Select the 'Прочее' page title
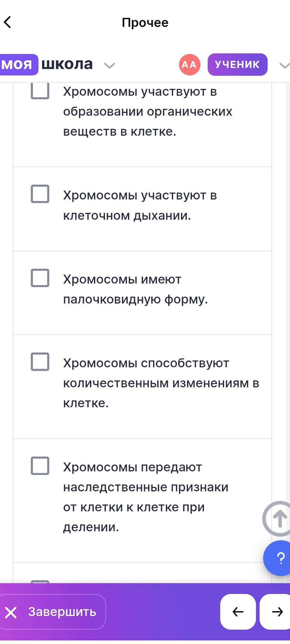This screenshot has width=290, height=644. tap(145, 22)
